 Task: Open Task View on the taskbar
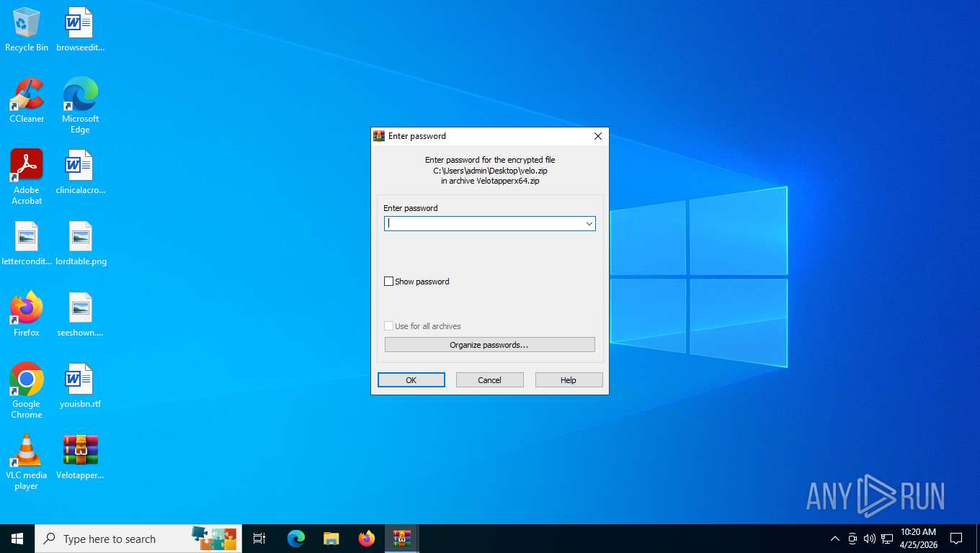259,539
